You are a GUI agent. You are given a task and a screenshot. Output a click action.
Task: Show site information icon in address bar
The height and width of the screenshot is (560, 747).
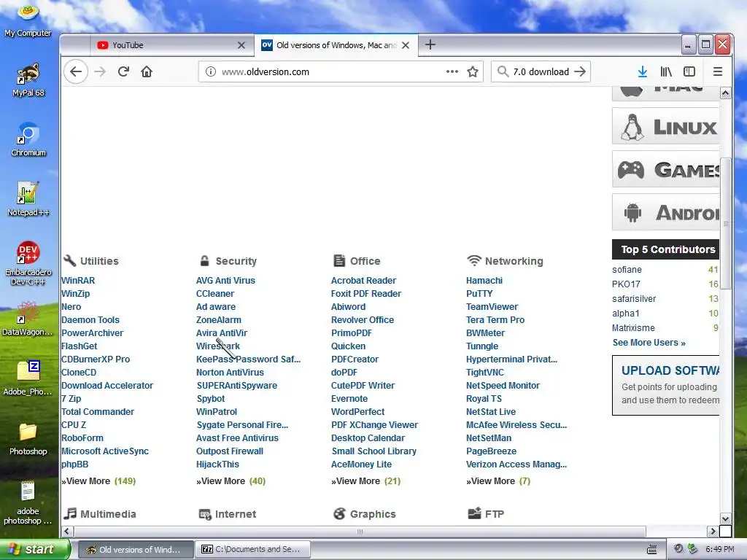[211, 71]
